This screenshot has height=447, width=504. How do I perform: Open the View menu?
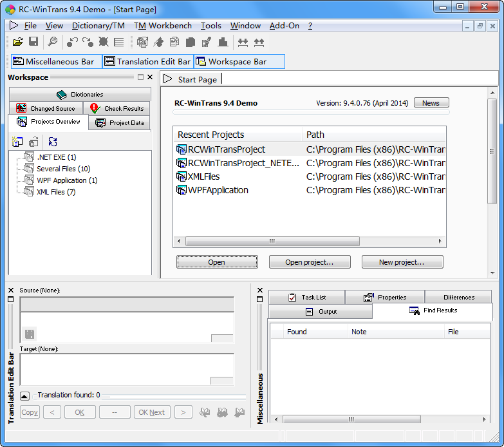pos(54,26)
